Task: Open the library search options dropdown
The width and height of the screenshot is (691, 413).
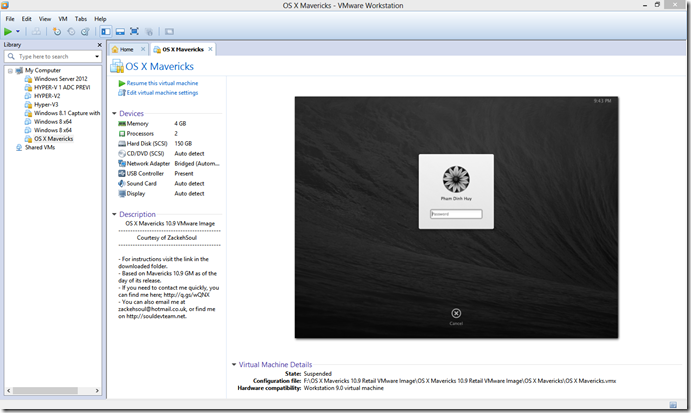Action: (x=97, y=56)
